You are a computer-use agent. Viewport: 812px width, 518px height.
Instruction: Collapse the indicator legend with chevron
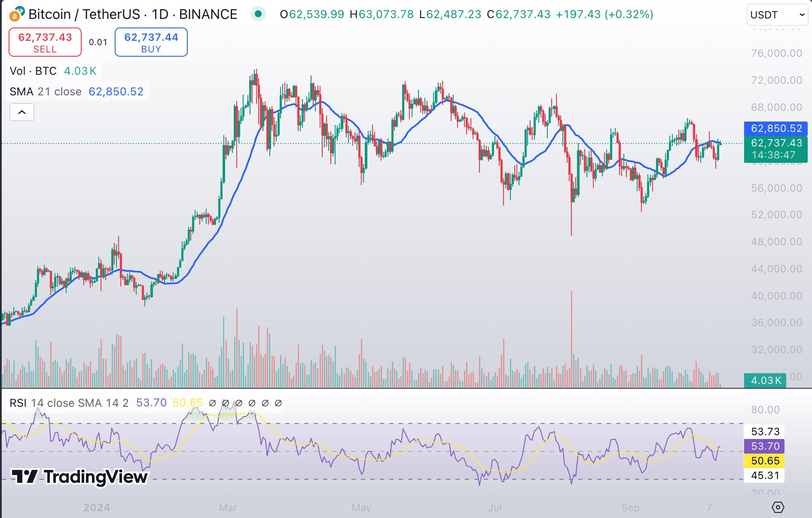tap(22, 113)
